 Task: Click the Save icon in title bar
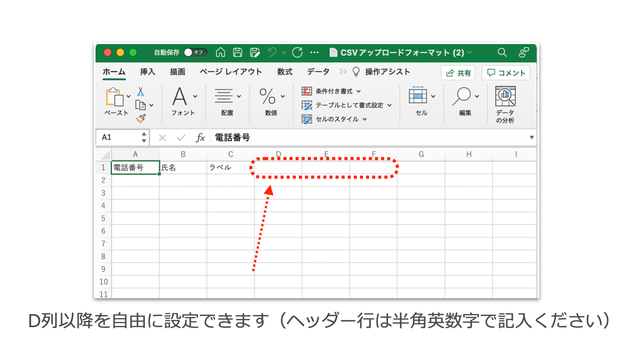pyautogui.click(x=238, y=52)
